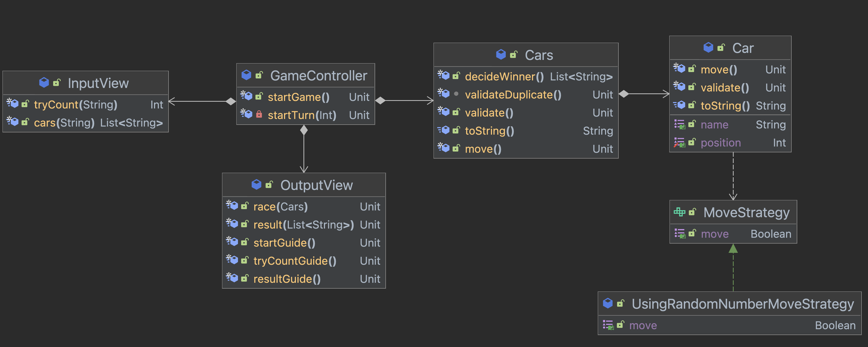Click the method icon beside decideWinner()
This screenshot has height=347, width=868.
pyautogui.click(x=443, y=75)
